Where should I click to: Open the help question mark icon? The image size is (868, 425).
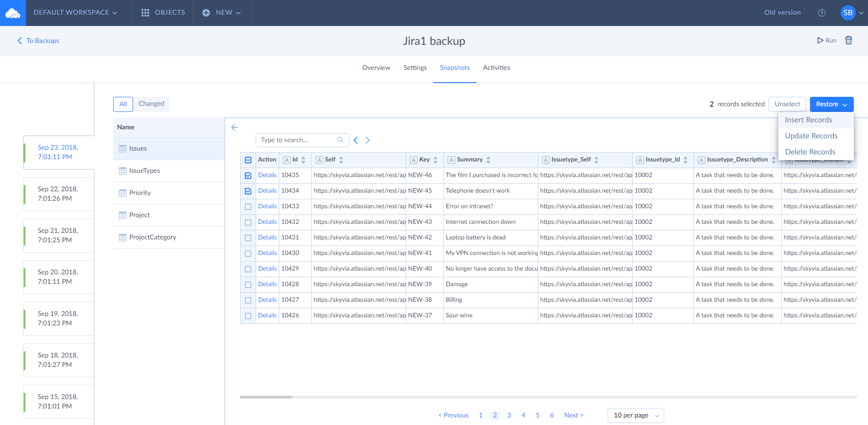pyautogui.click(x=822, y=13)
